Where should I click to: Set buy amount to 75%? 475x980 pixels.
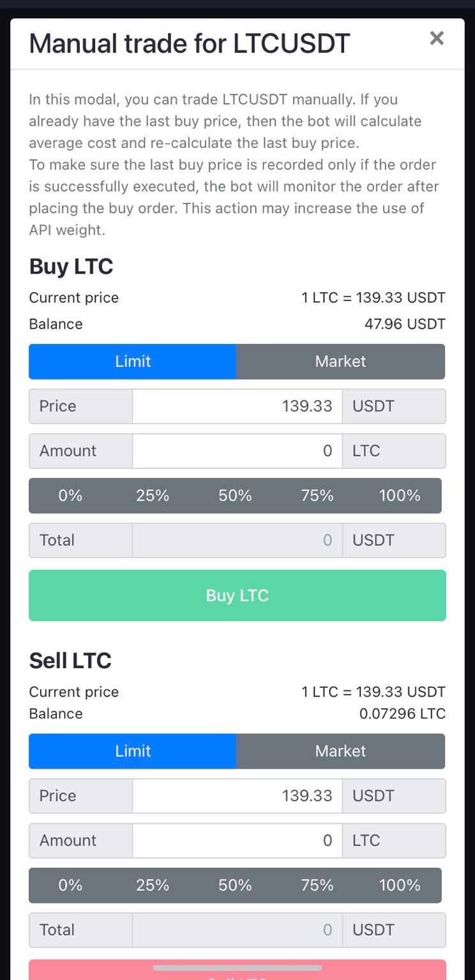(x=317, y=496)
